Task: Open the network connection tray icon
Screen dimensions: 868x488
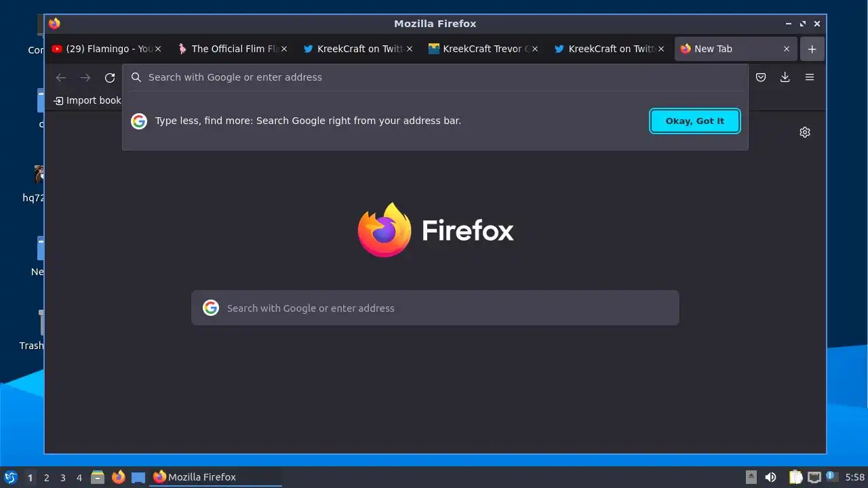Action: [814, 477]
